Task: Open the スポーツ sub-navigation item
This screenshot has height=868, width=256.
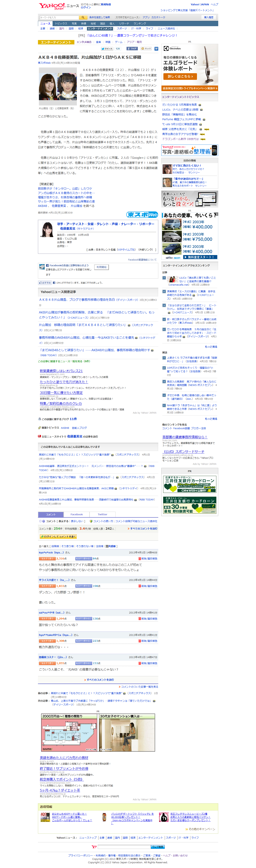Action: (x=122, y=29)
